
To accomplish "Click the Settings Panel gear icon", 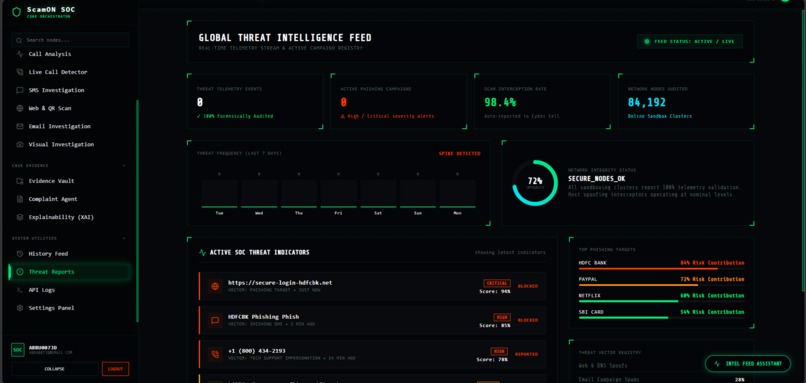I will click(20, 308).
